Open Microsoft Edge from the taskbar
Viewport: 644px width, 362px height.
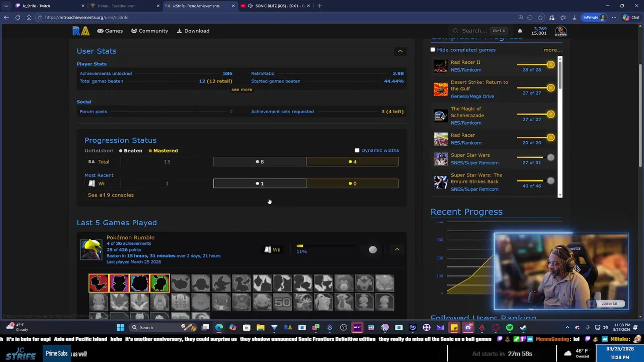pos(219,328)
